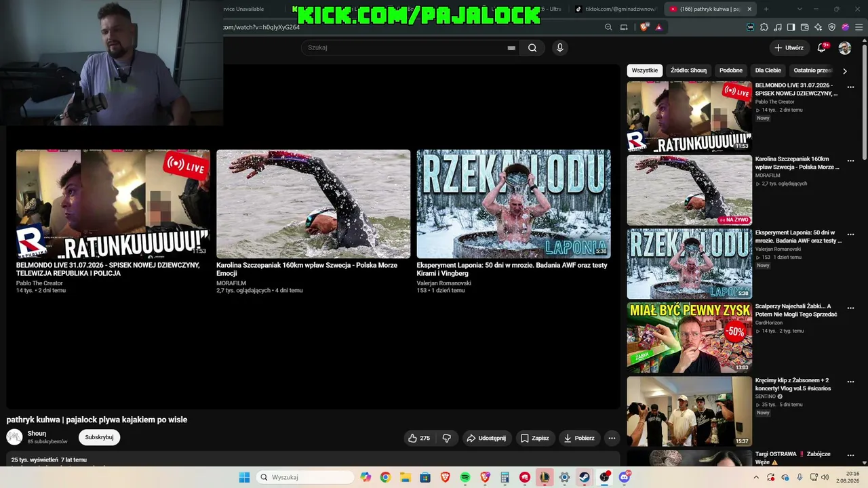Click the Utwórz create button
The height and width of the screenshot is (488, 868).
(x=789, y=47)
